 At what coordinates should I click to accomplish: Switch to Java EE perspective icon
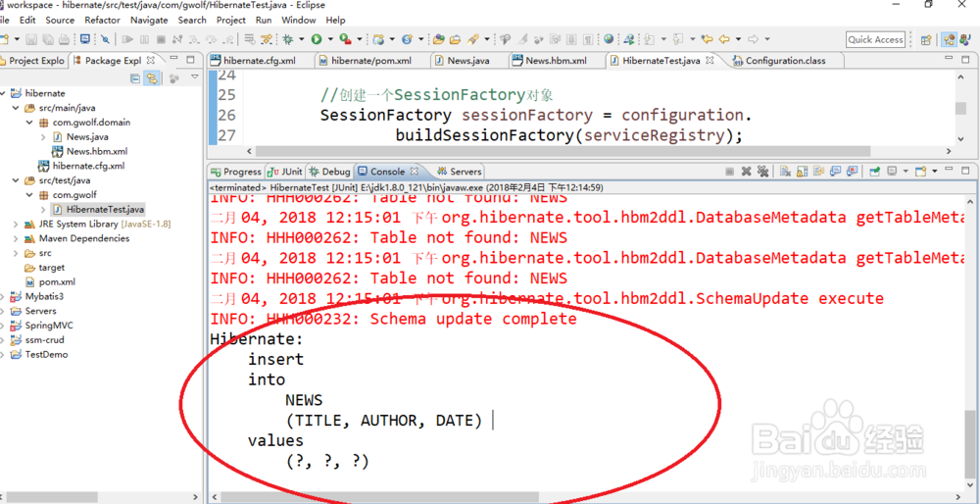click(x=950, y=39)
